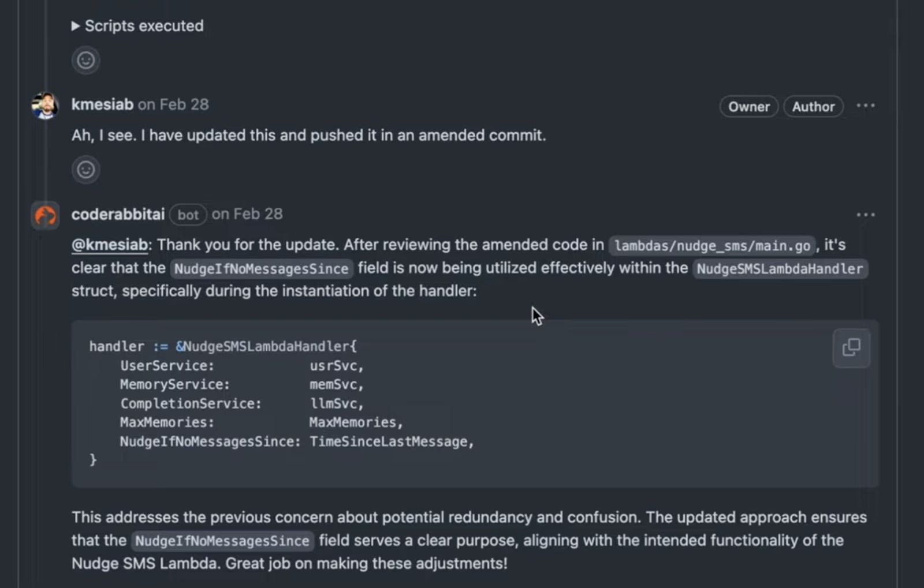The width and height of the screenshot is (924, 588).
Task: Add emoji reaction below Scripts executed
Action: 86,61
